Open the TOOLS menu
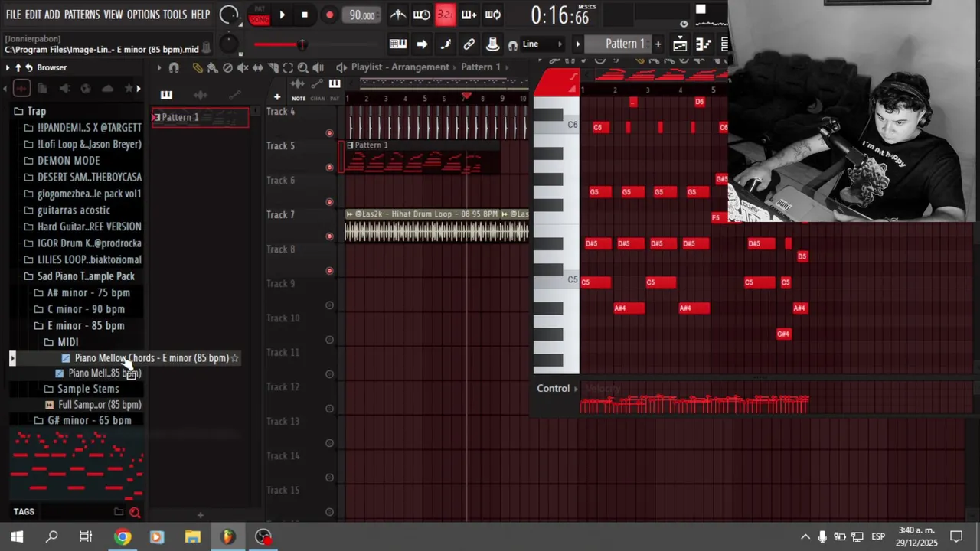Screen dimensions: 980x551 pyautogui.click(x=175, y=15)
